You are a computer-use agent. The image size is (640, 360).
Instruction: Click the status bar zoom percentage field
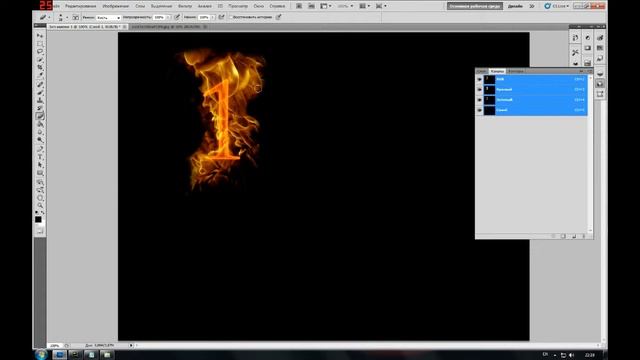55,345
